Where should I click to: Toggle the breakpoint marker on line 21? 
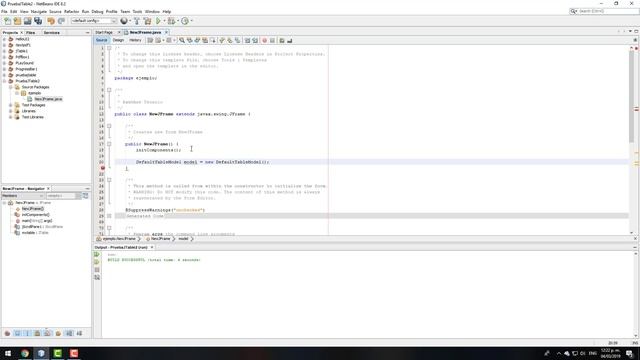[103, 168]
